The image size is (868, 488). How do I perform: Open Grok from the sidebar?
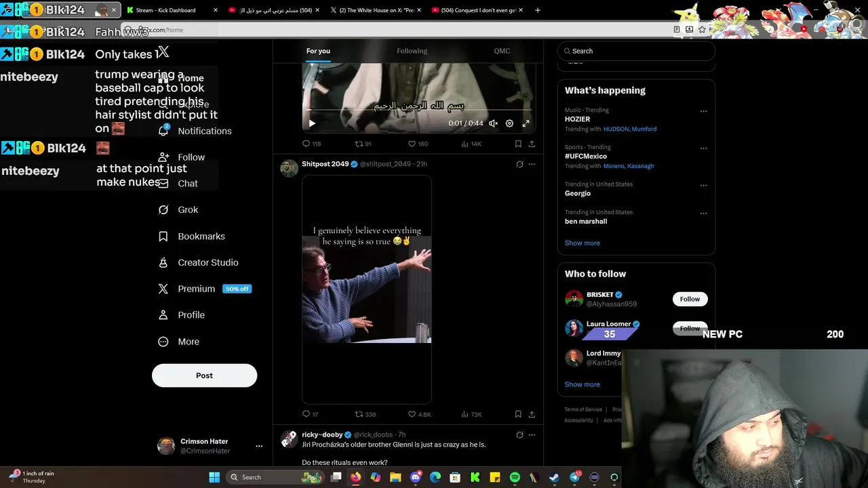178,210
